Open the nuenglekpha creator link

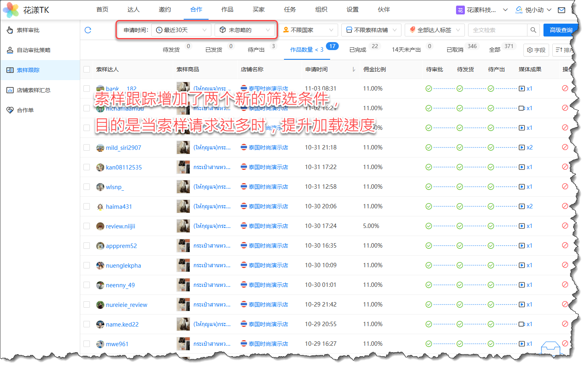point(123,266)
